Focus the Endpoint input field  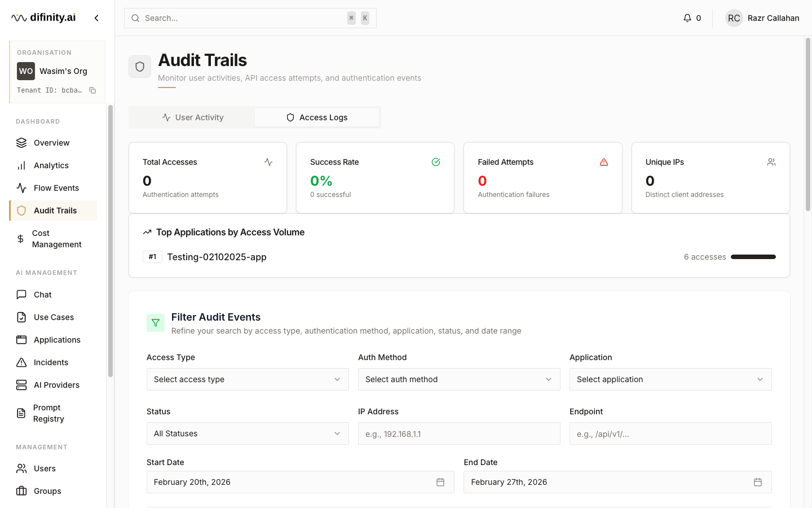click(670, 433)
